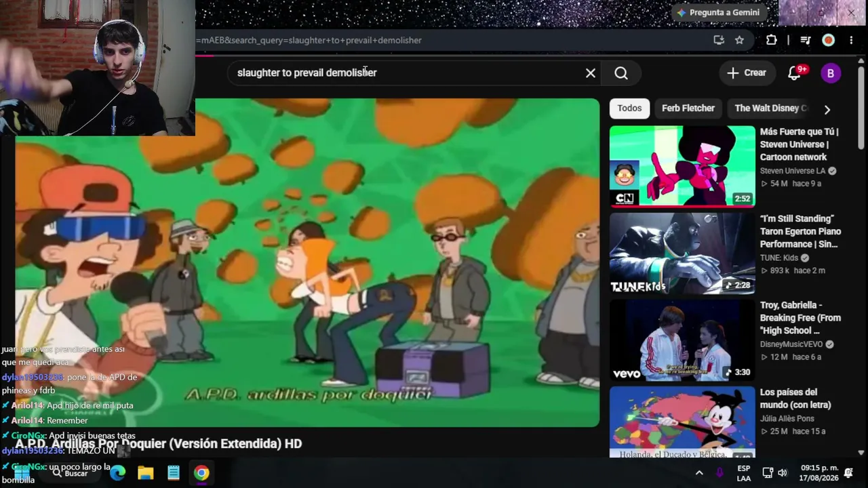This screenshot has width=868, height=488.
Task: Open the Chrome profile avatar
Action: coord(828,40)
